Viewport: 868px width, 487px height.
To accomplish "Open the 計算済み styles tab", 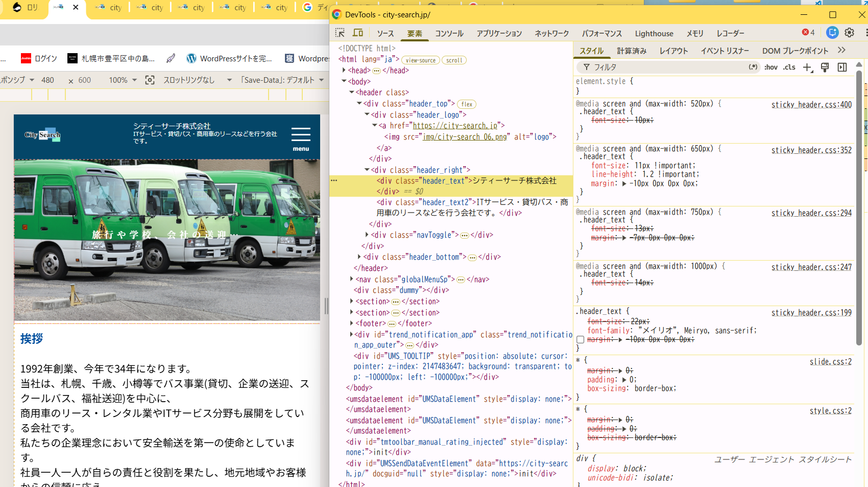I will [632, 51].
